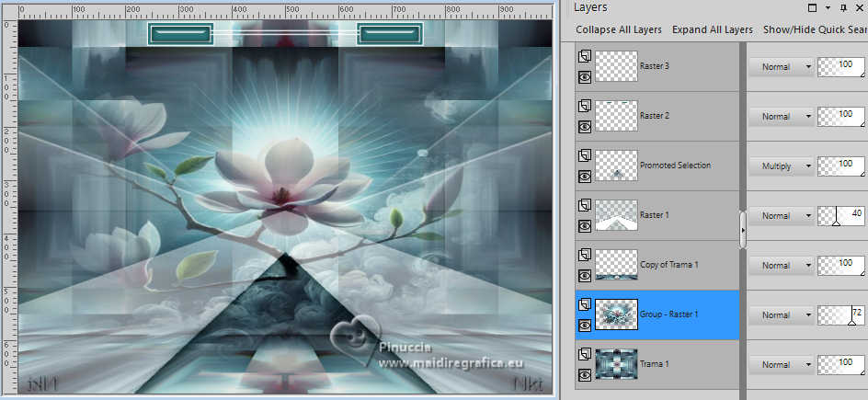
Task: Click the pane splitter expand arrow in Layers
Action: click(742, 230)
